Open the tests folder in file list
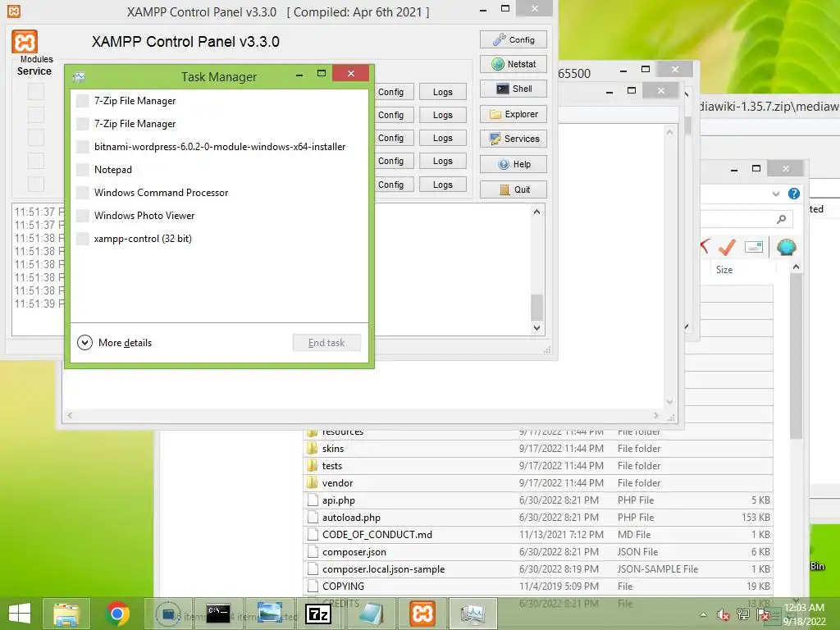840x630 pixels. [331, 466]
